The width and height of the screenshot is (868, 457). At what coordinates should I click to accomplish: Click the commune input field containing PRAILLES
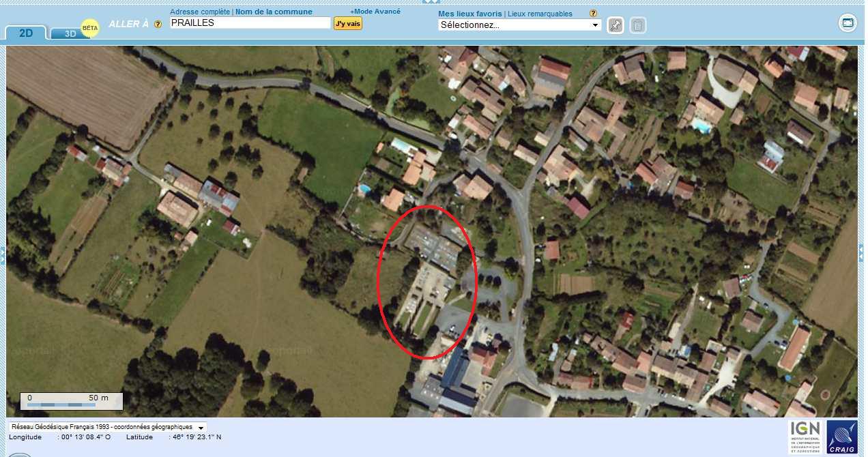[x=250, y=23]
